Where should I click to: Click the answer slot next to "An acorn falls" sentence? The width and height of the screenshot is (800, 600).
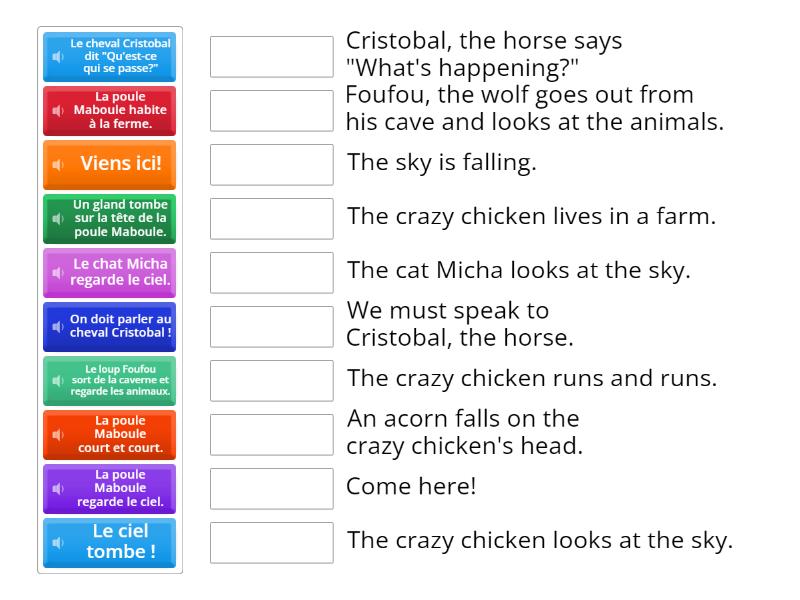[271, 434]
